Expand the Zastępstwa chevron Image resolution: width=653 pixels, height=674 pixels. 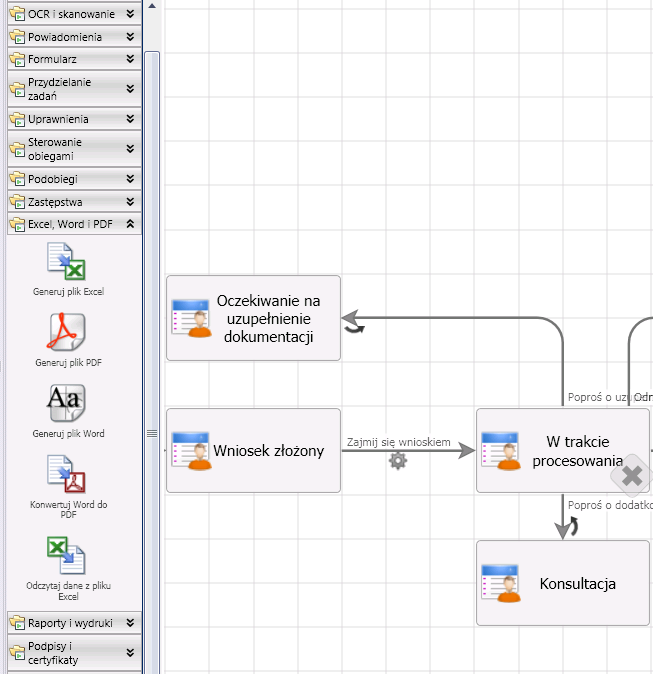(x=130, y=202)
